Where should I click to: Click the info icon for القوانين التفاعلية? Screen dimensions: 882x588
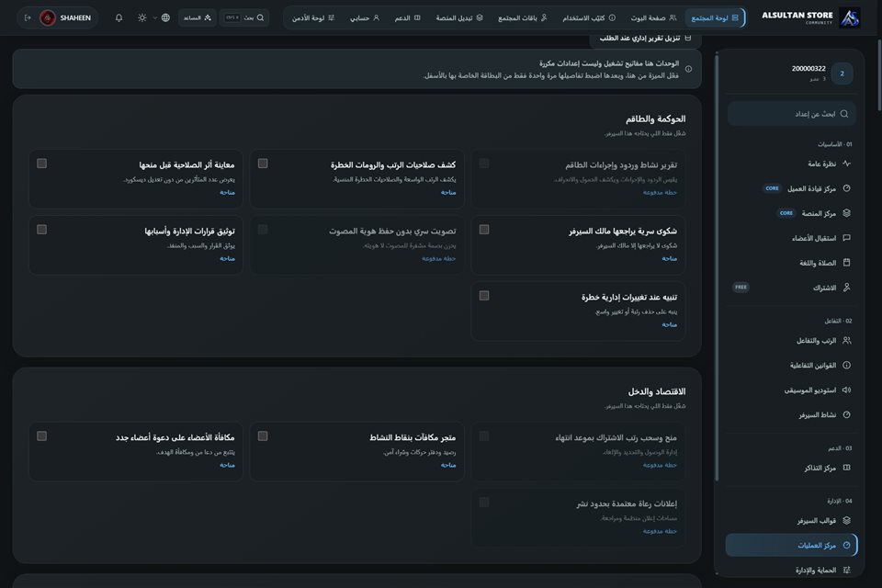point(846,365)
